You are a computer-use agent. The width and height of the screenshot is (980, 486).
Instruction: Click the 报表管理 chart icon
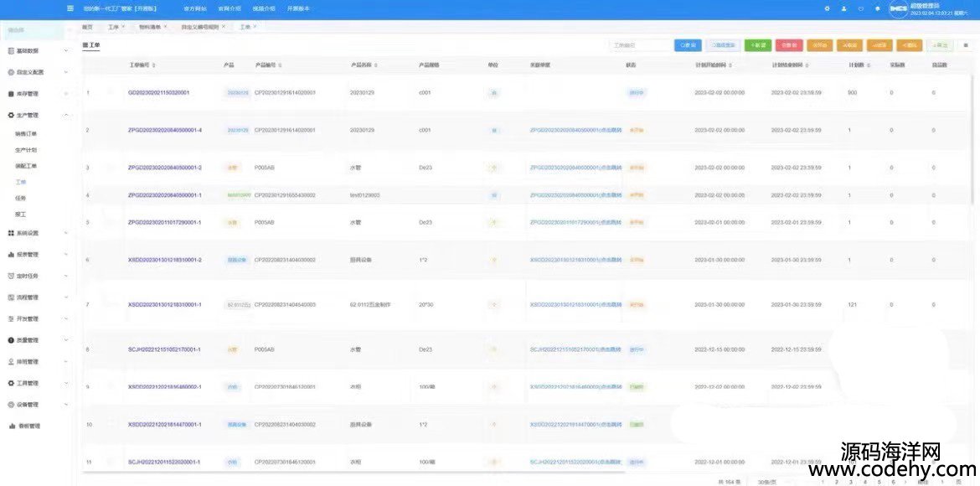(x=11, y=255)
